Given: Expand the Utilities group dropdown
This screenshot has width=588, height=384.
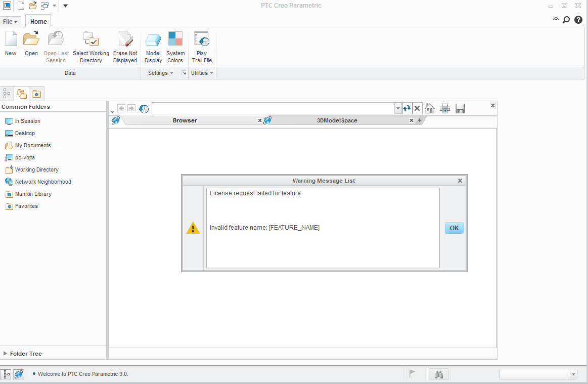Looking at the screenshot, I should [x=202, y=73].
